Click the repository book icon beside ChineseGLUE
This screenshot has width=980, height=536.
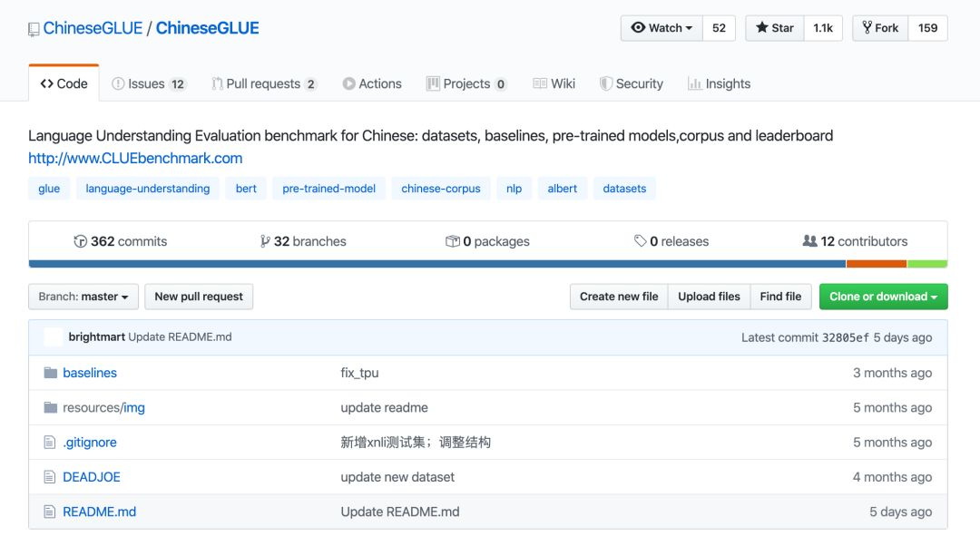click(x=34, y=29)
